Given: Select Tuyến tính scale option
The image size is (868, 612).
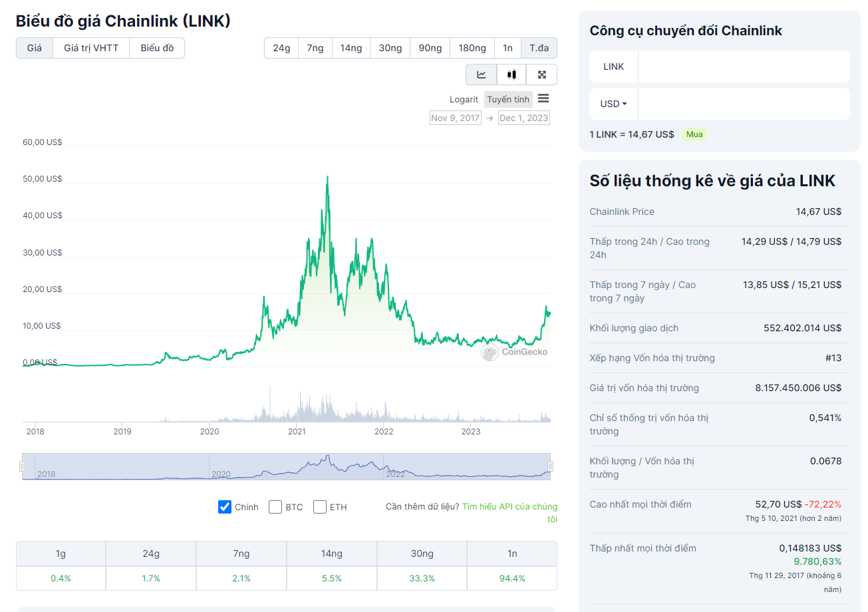Looking at the screenshot, I should 508,99.
